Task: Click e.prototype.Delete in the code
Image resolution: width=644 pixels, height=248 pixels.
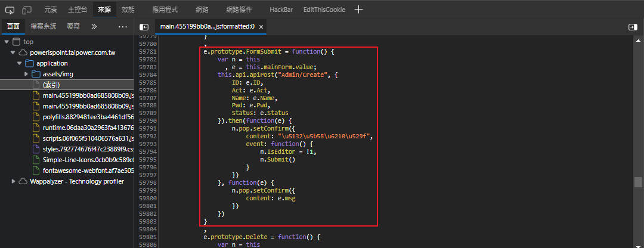Action: coord(237,237)
